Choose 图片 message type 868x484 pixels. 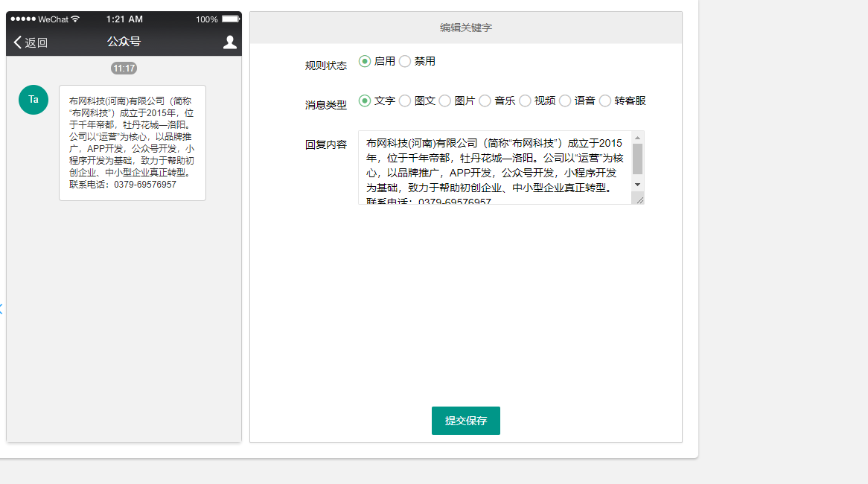pyautogui.click(x=444, y=101)
